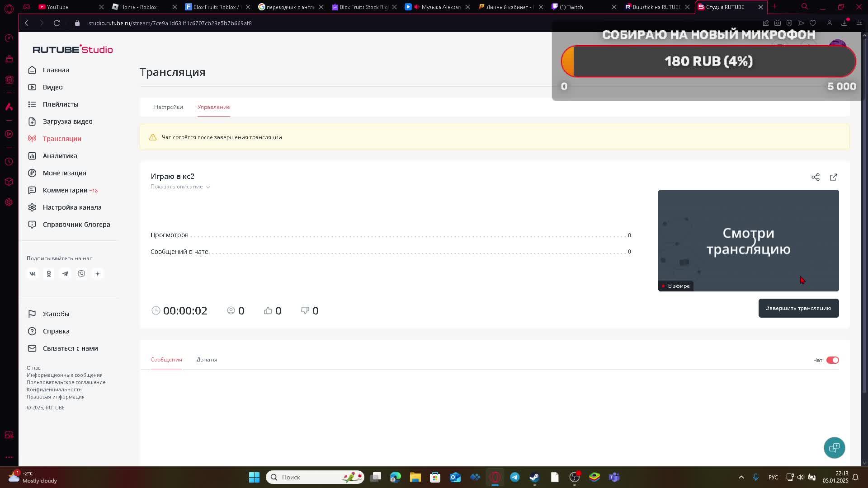This screenshot has width=868, height=488.
Task: Open Аналитика in the sidebar
Action: pyautogui.click(x=60, y=156)
